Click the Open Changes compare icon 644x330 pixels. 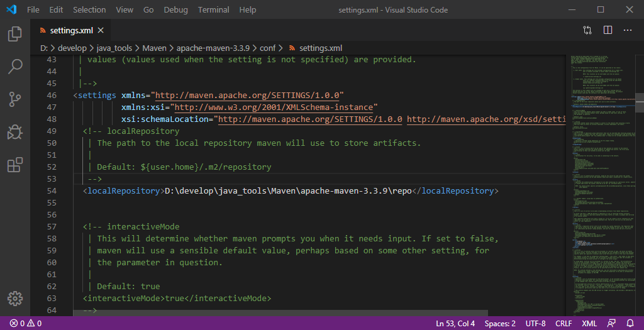point(587,30)
